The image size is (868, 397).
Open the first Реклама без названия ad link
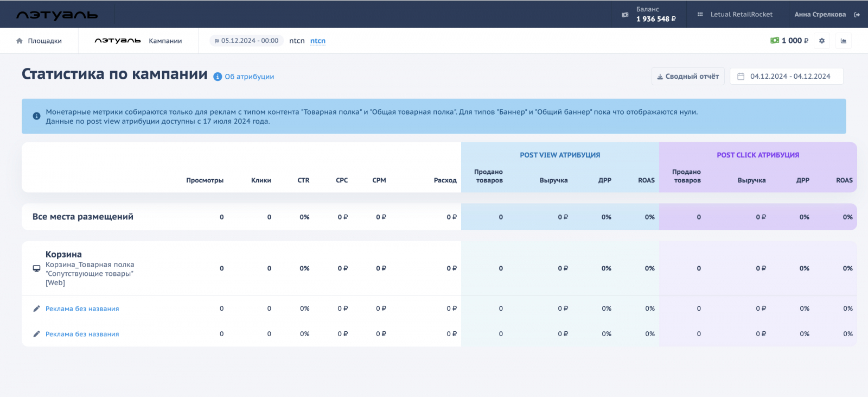(82, 308)
